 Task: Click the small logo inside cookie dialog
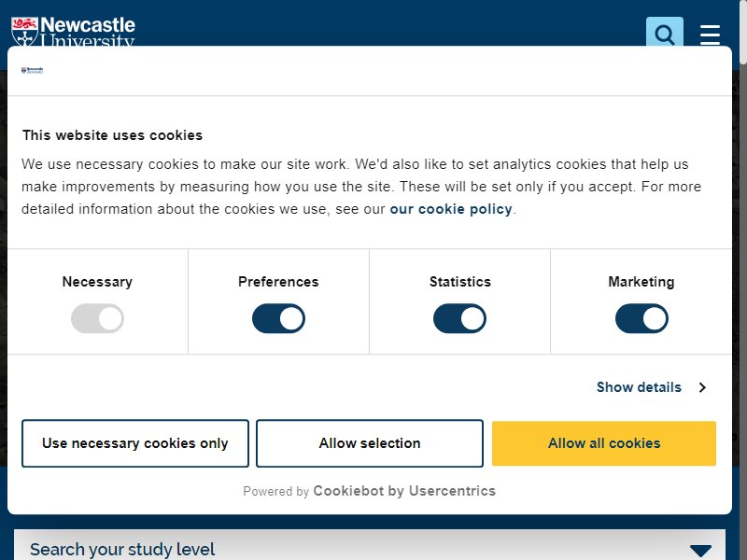pos(33,71)
